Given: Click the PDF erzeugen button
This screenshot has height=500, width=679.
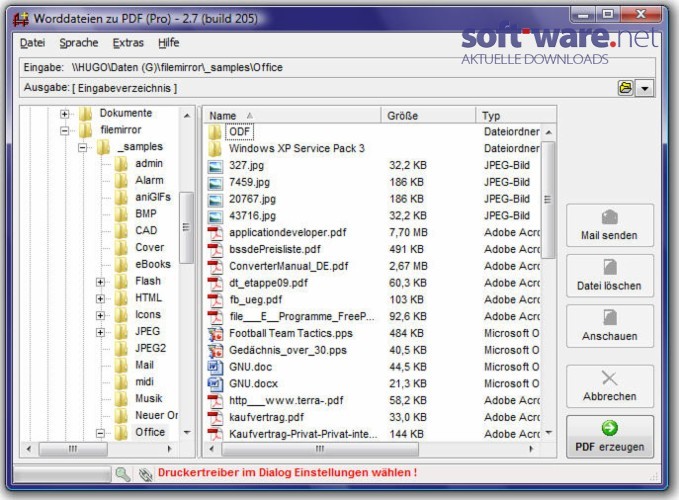Looking at the screenshot, I should tap(610, 437).
